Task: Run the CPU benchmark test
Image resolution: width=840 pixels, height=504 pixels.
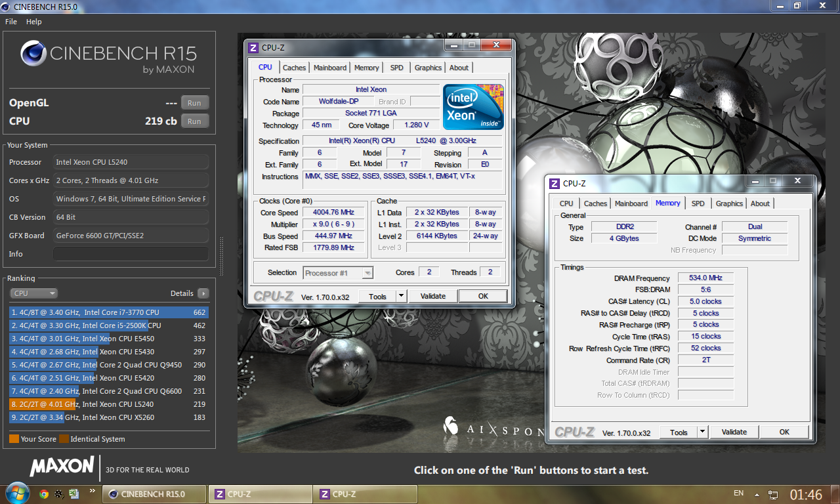Action: (194, 121)
